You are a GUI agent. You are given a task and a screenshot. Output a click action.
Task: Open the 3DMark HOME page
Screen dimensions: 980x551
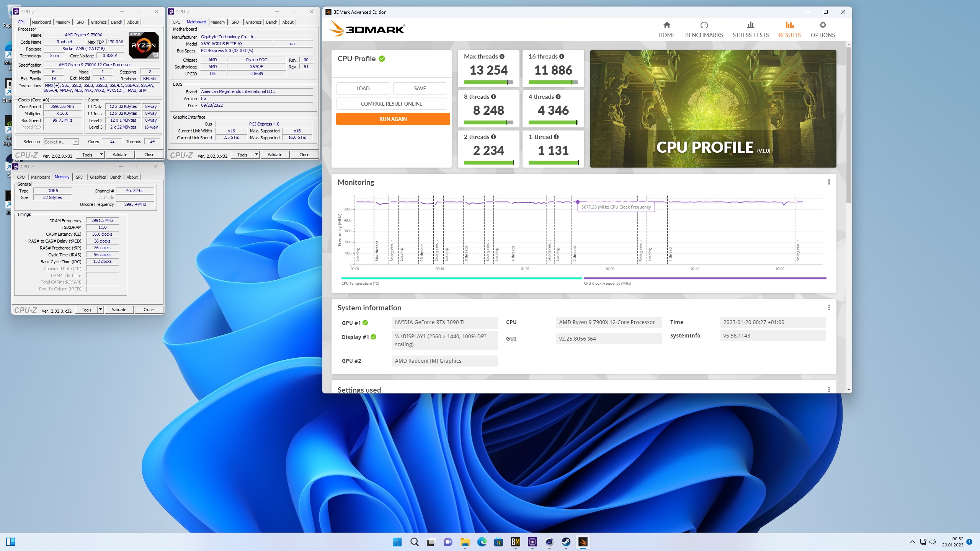click(x=666, y=29)
